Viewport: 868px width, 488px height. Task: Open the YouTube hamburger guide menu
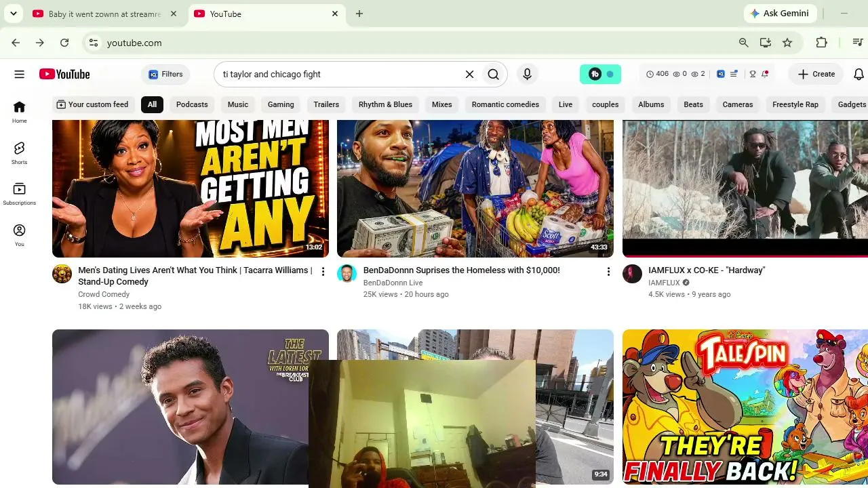[19, 75]
